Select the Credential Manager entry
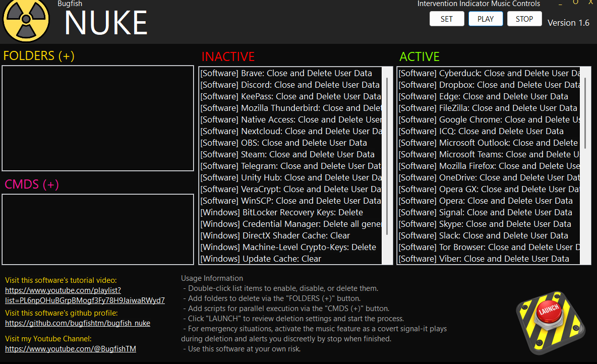 (290, 224)
